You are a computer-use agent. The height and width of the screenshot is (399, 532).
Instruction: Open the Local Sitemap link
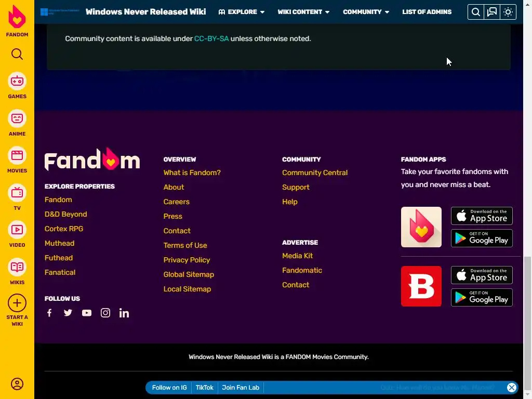coord(187,289)
